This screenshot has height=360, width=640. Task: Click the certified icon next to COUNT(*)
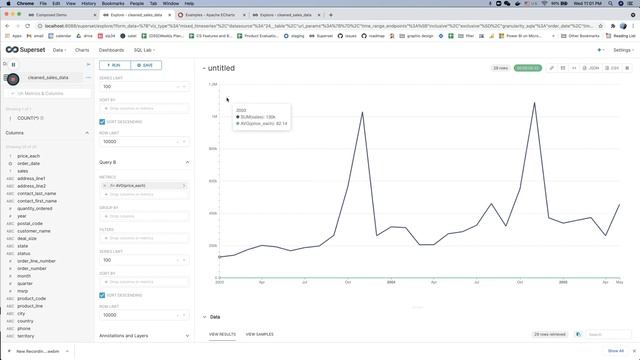click(x=42, y=118)
